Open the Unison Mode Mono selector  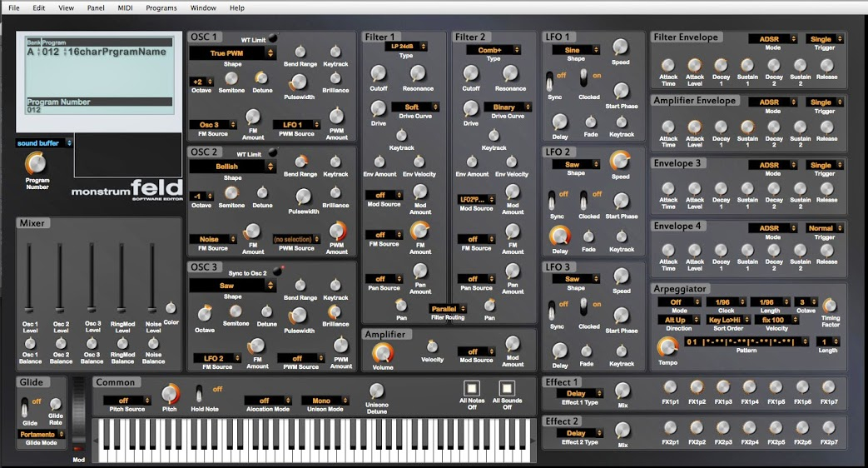(x=325, y=400)
